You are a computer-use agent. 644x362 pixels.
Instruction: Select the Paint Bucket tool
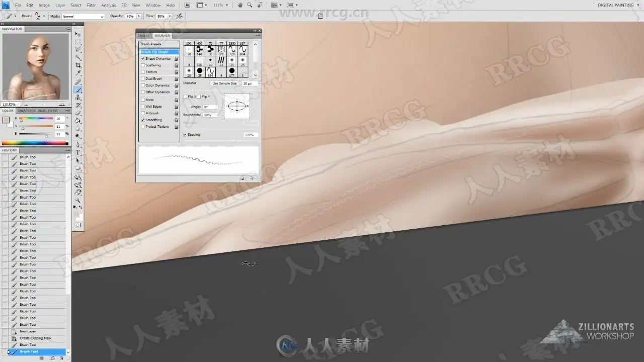78,121
